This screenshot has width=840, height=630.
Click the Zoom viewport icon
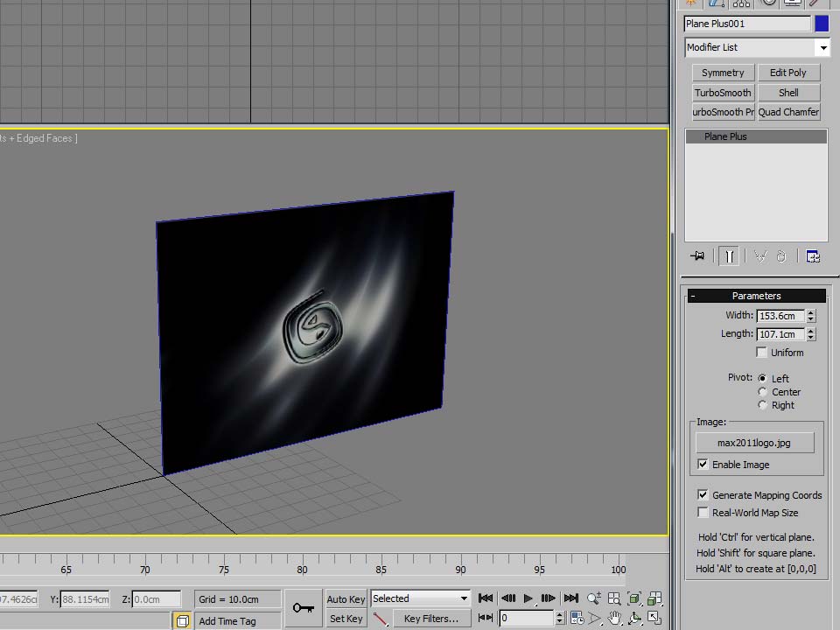coord(595,598)
